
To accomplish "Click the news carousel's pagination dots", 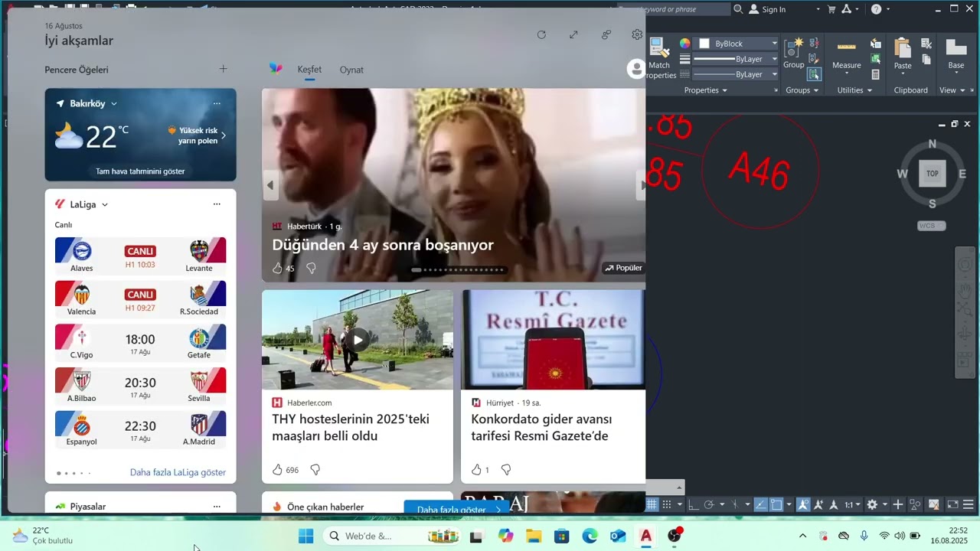I will click(458, 269).
